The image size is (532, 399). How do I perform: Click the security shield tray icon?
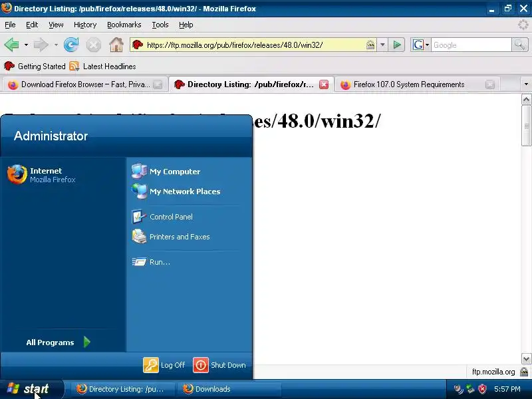(x=482, y=389)
